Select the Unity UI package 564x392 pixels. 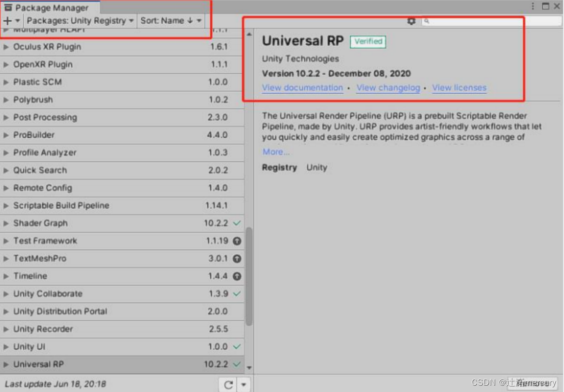122,346
